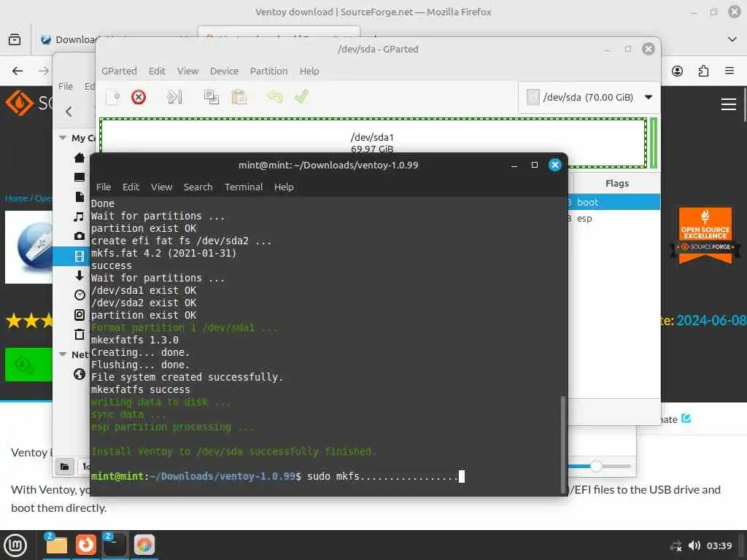Open the disk utility taskbar icon
Image resolution: width=747 pixels, height=560 pixels.
coord(144,545)
